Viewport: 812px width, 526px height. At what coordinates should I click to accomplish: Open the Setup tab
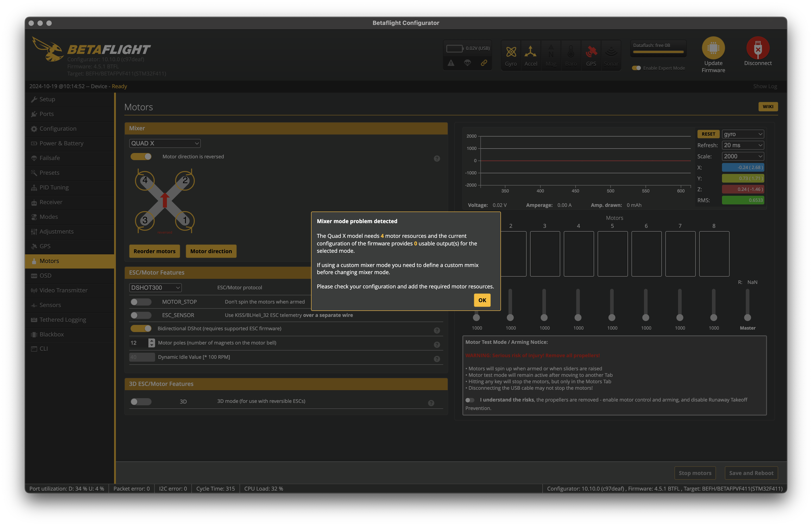[x=70, y=99]
